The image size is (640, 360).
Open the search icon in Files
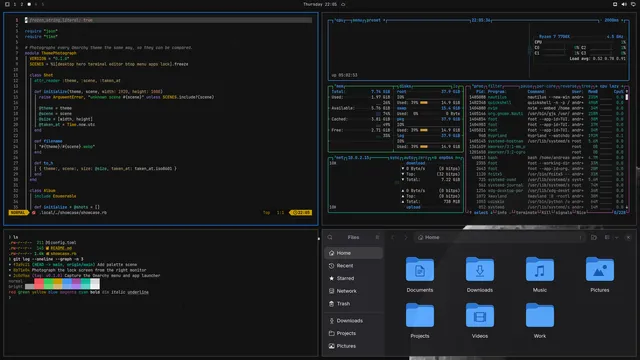coord(330,237)
